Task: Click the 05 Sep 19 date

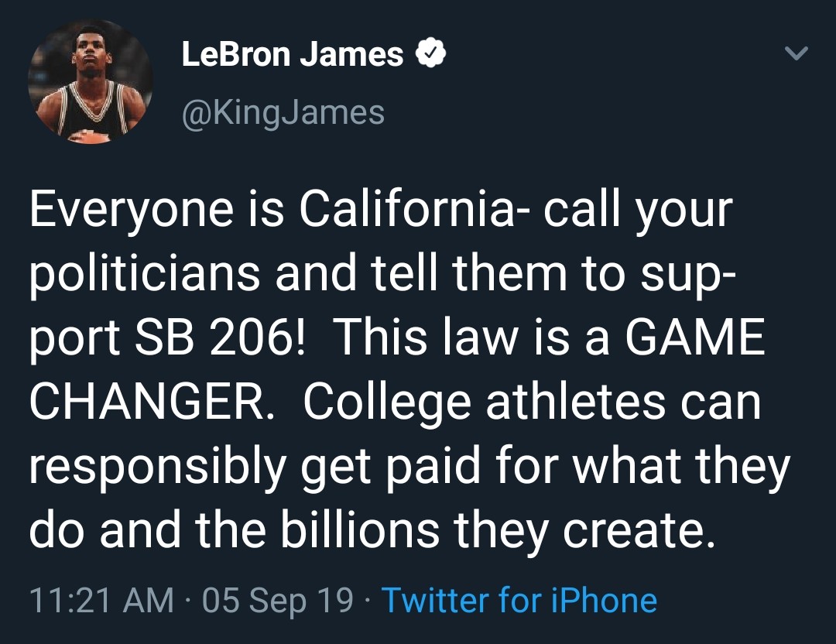Action: pyautogui.click(x=278, y=601)
